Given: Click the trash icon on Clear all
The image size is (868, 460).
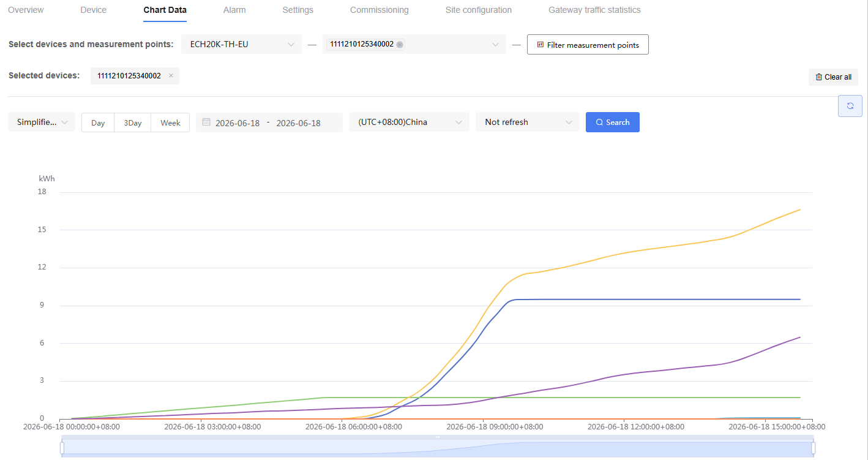Looking at the screenshot, I should click(x=819, y=77).
